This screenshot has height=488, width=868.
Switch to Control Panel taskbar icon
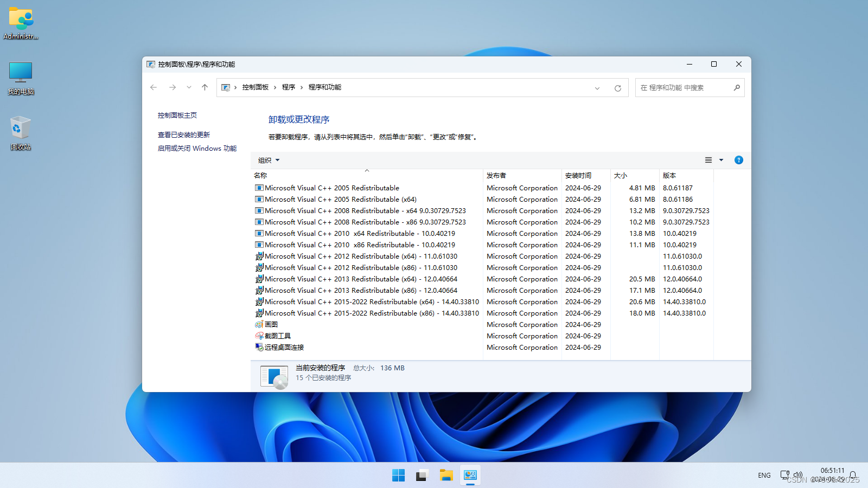point(470,476)
